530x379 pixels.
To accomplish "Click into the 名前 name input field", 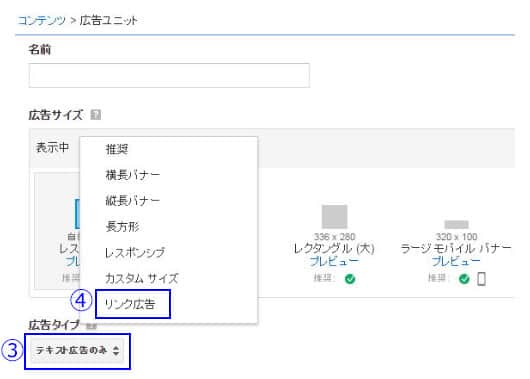I will [169, 75].
